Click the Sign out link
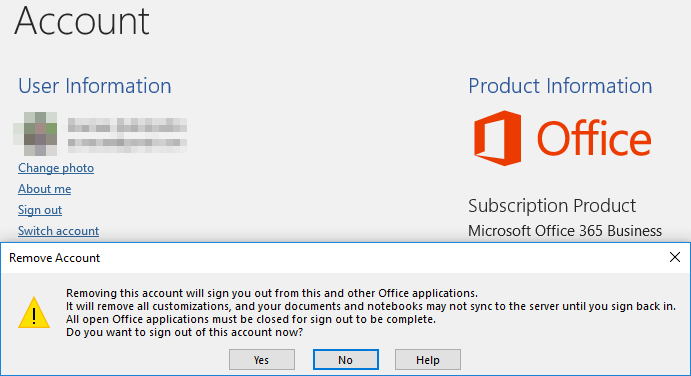The height and width of the screenshot is (376, 691). [x=40, y=210]
